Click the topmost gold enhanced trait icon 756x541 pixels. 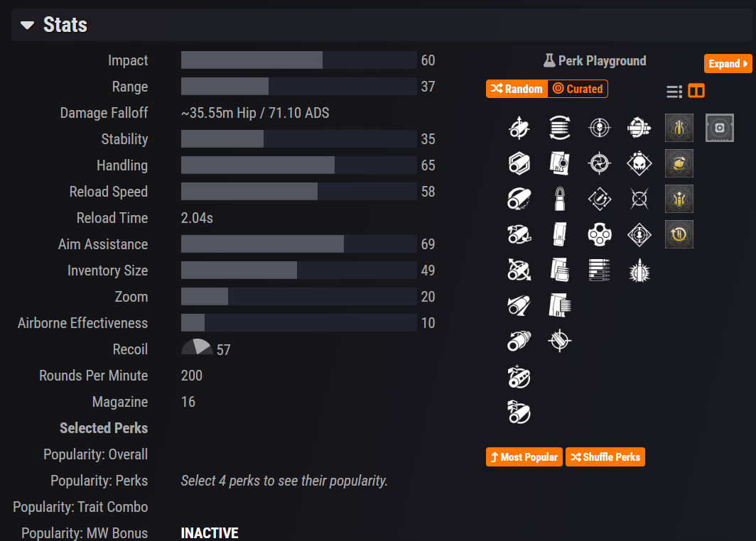(679, 128)
